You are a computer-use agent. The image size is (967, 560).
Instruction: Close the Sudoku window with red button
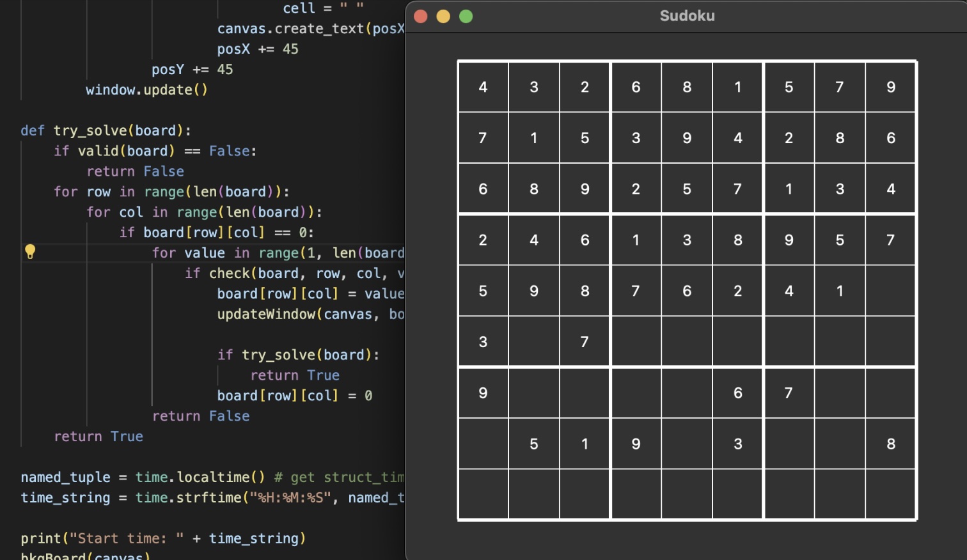point(420,17)
